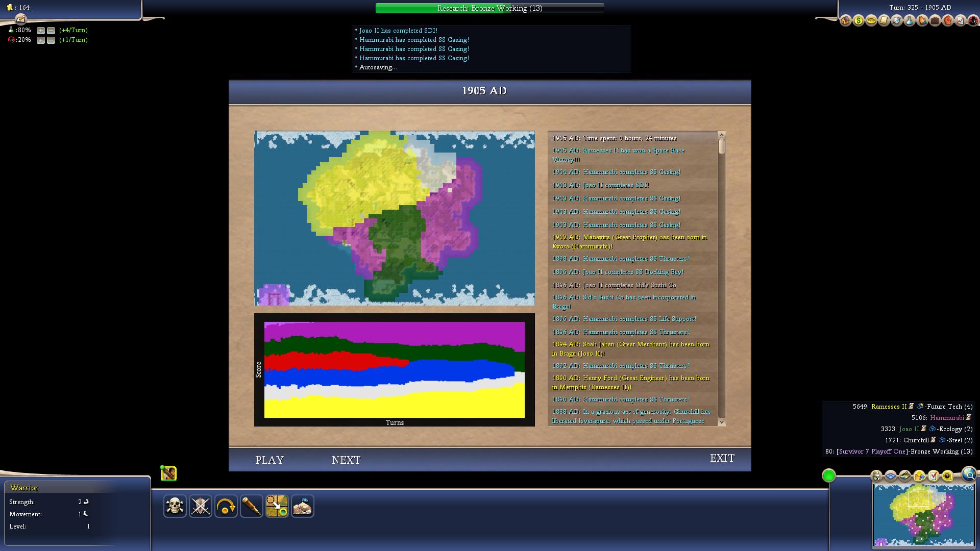Click 'Shah Jahan (Great Merchant)' log entry

(633, 349)
